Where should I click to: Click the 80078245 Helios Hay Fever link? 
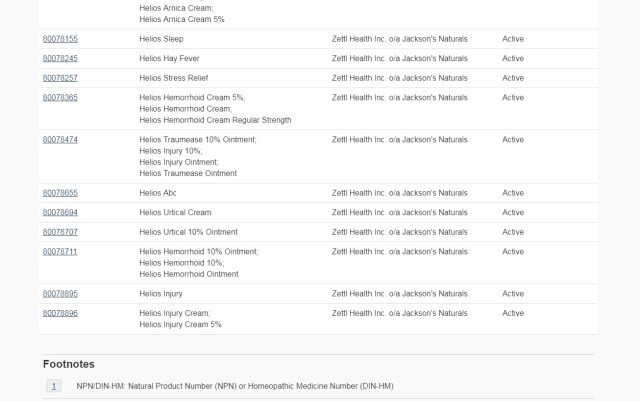pos(60,59)
